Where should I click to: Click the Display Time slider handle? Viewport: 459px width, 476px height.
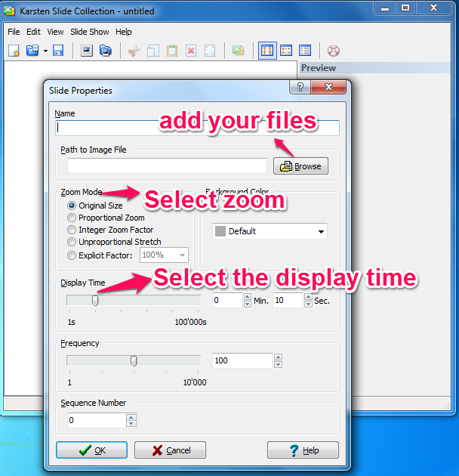pyautogui.click(x=95, y=301)
